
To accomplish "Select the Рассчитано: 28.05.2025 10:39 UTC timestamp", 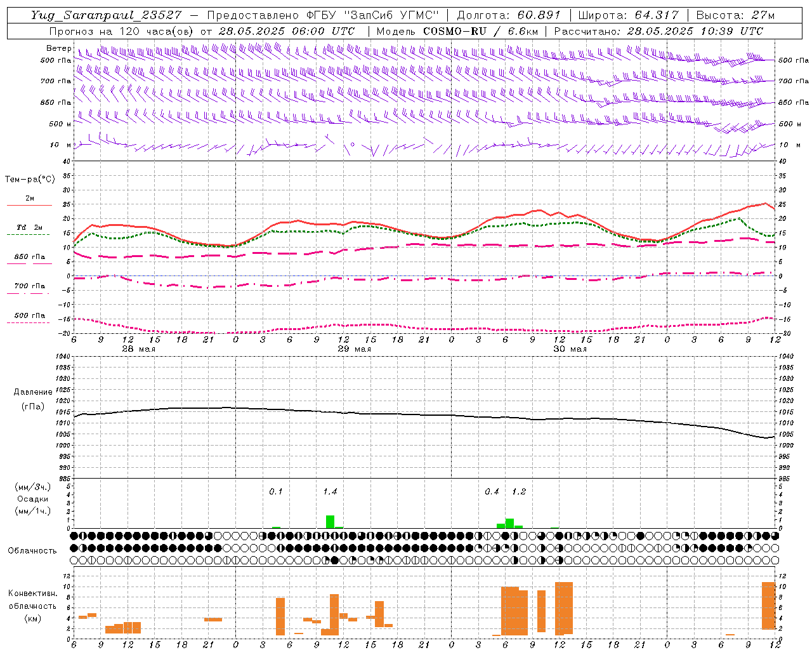I will pyautogui.click(x=658, y=31).
